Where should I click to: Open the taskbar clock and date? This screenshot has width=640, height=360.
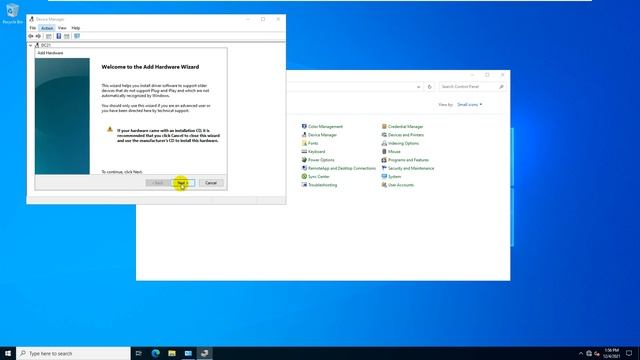point(611,353)
